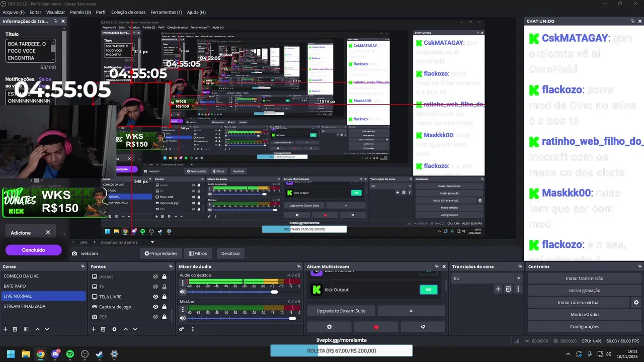
Task: Undock the Cenas panel
Action: point(83,266)
